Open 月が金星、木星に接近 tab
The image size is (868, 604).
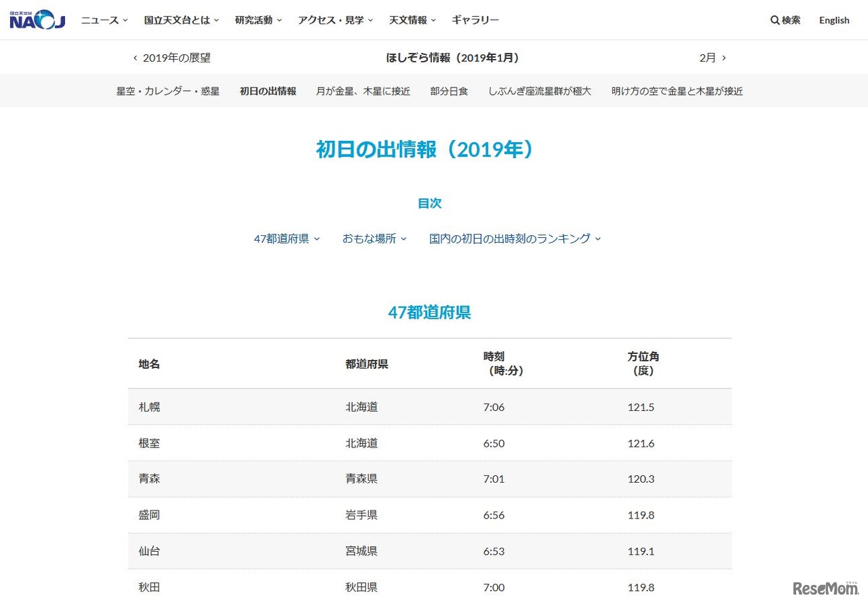(x=363, y=91)
